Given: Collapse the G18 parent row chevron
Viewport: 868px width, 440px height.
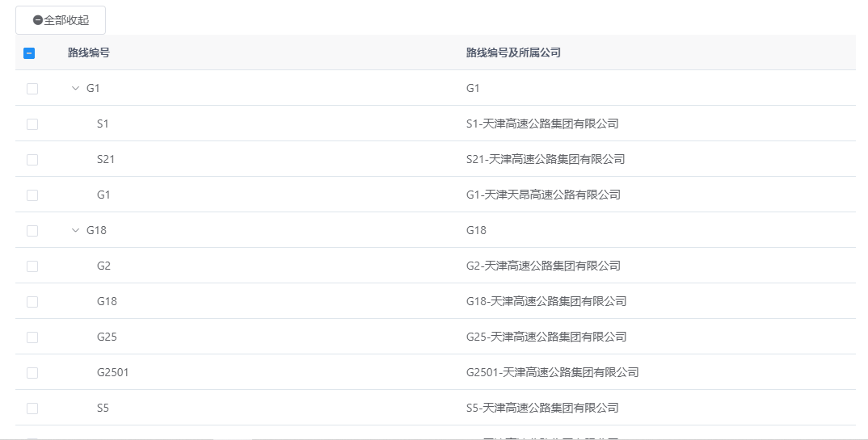Looking at the screenshot, I should tap(76, 231).
